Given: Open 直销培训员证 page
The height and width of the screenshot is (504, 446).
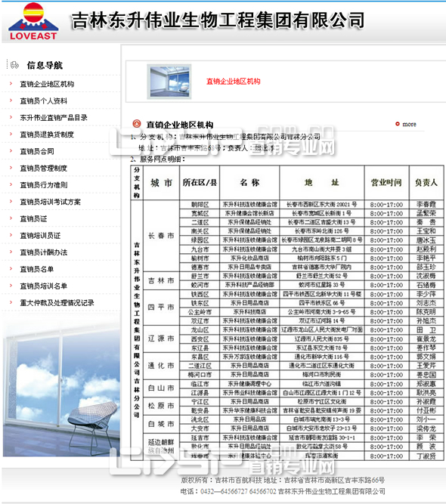Looking at the screenshot, I should tap(40, 236).
